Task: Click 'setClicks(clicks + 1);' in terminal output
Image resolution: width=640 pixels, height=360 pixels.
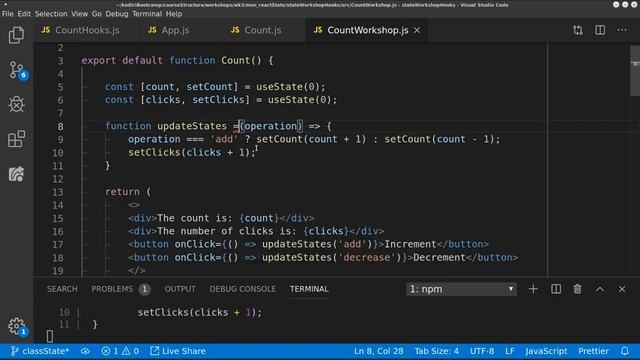Action: click(200, 312)
